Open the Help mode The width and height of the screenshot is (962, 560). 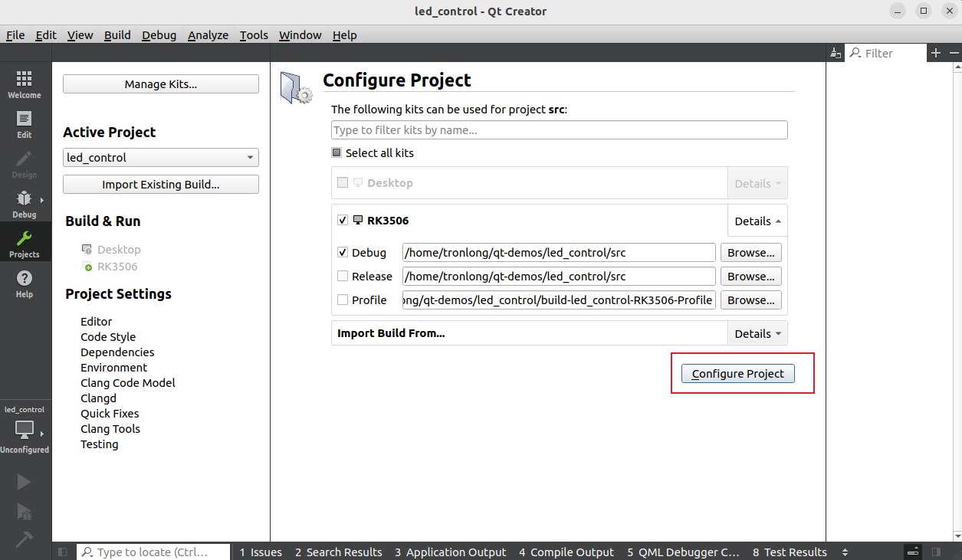coord(25,283)
